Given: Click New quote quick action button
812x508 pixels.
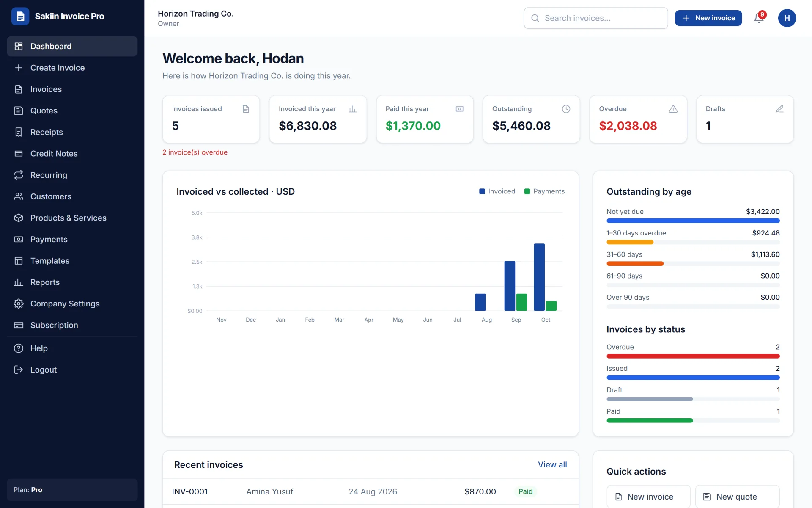Looking at the screenshot, I should 737,497.
